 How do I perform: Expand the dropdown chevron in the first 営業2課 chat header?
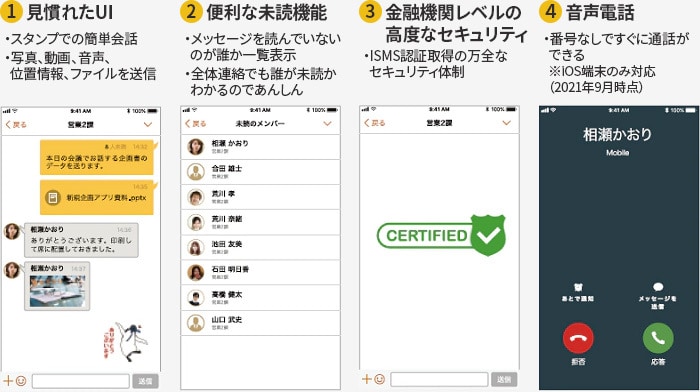(x=148, y=125)
